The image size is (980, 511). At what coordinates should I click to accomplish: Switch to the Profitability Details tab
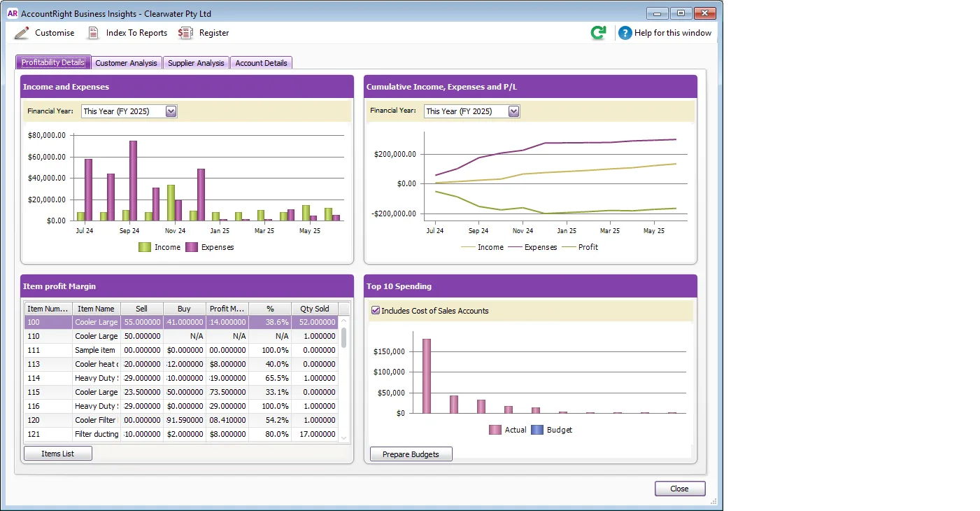(x=53, y=62)
